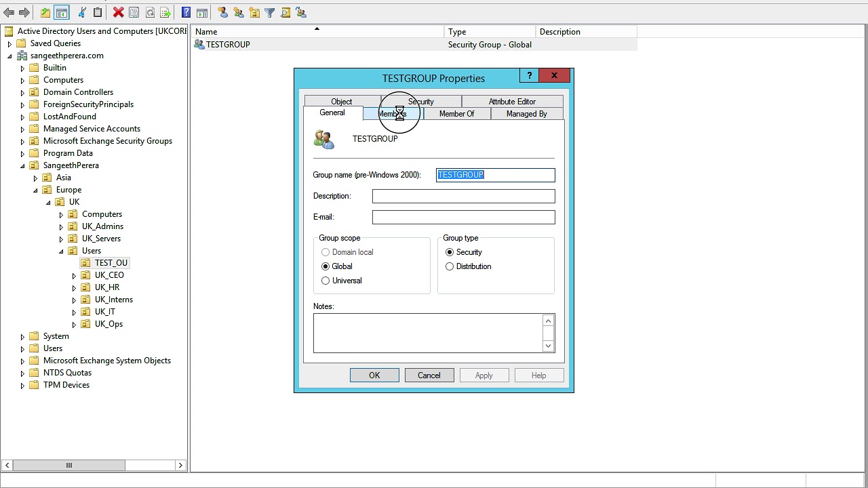Select the Distribution group type option
868x488 pixels.
click(450, 266)
